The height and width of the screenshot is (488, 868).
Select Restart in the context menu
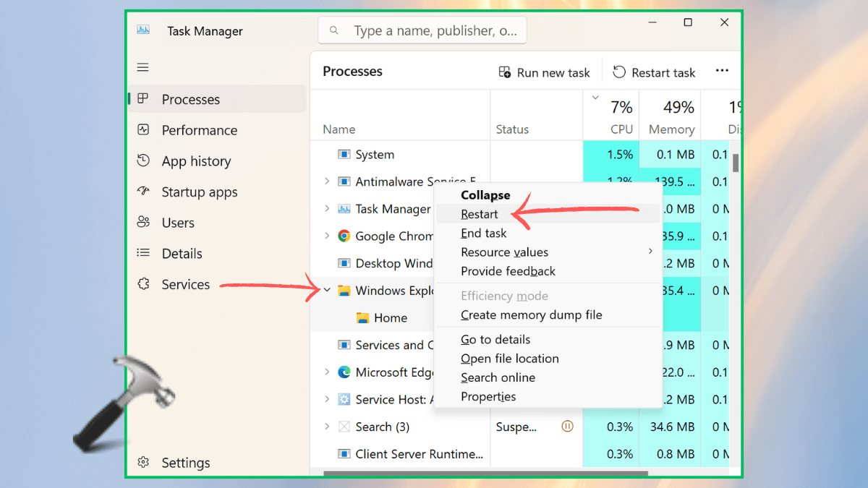[480, 214]
